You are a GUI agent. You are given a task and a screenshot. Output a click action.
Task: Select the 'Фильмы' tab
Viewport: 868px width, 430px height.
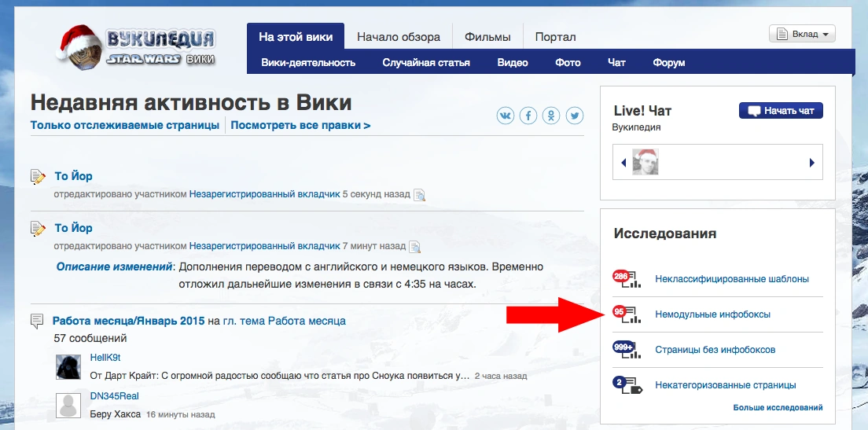click(x=487, y=37)
